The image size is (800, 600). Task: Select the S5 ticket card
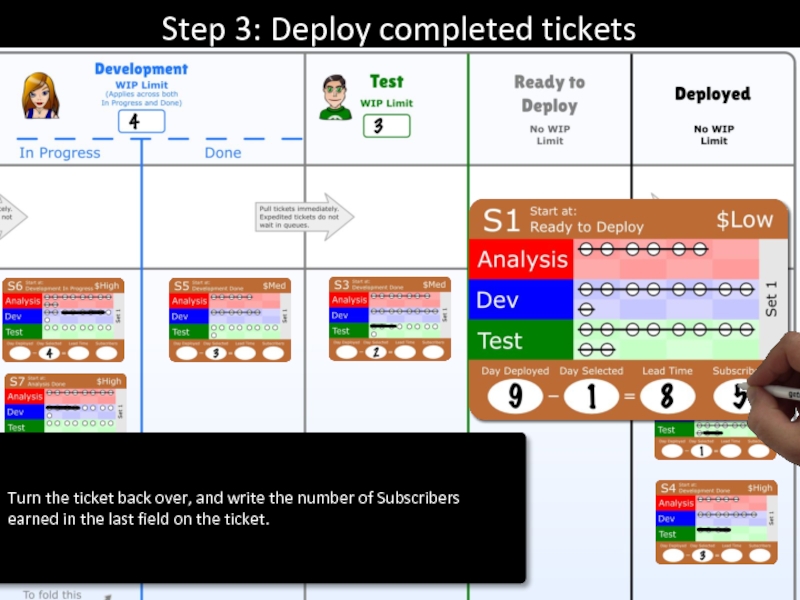[230, 320]
